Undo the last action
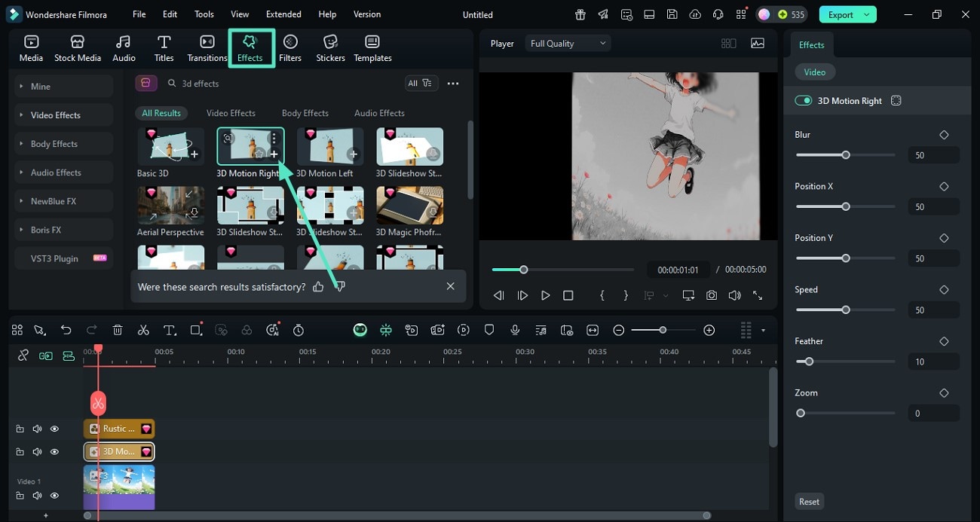This screenshot has width=980, height=522. click(x=66, y=330)
